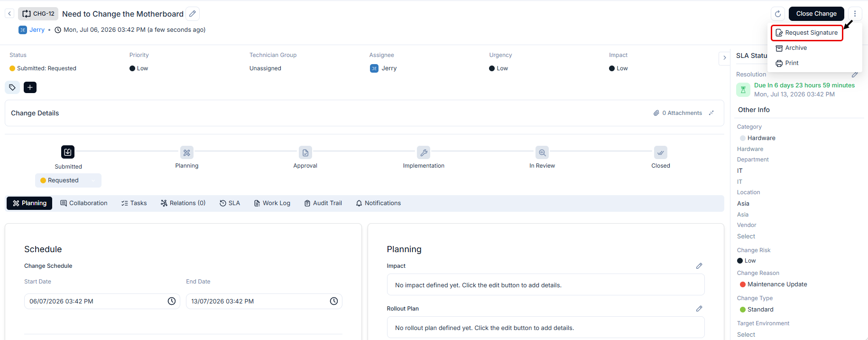Click the Resolution hourglass icon
Image resolution: width=868 pixels, height=340 pixels.
(x=743, y=89)
